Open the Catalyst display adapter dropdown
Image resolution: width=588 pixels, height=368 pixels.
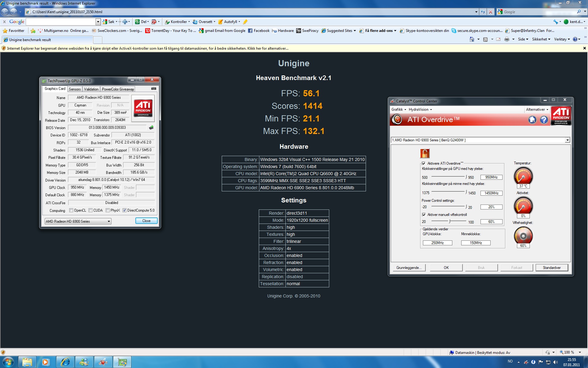click(x=567, y=140)
